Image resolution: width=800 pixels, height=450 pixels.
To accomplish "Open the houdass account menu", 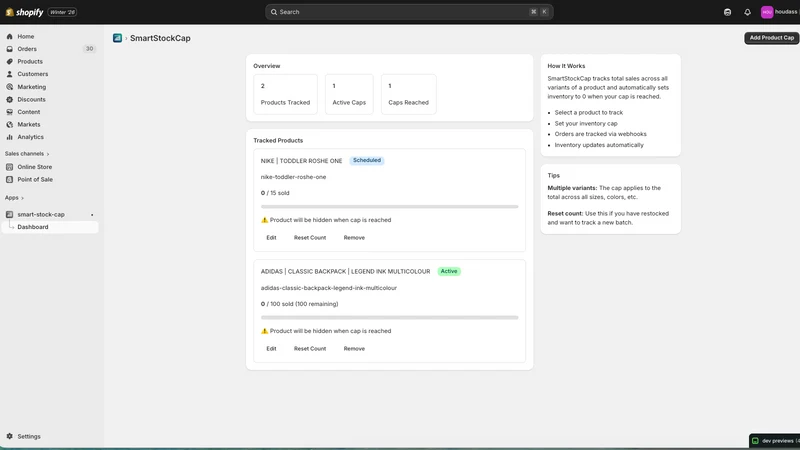I will click(779, 12).
